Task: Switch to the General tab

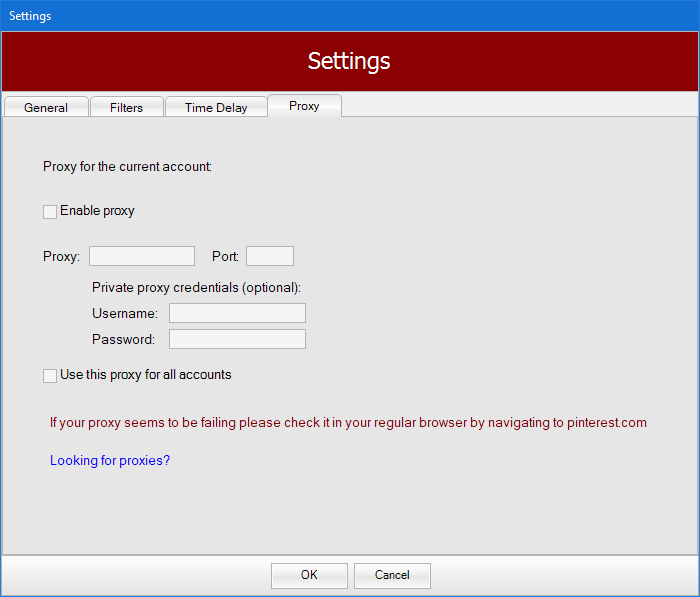Action: click(46, 107)
